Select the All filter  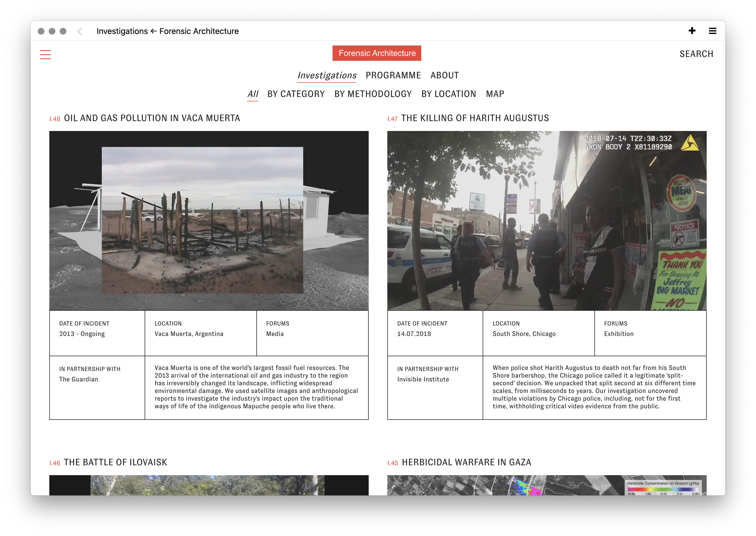point(253,94)
